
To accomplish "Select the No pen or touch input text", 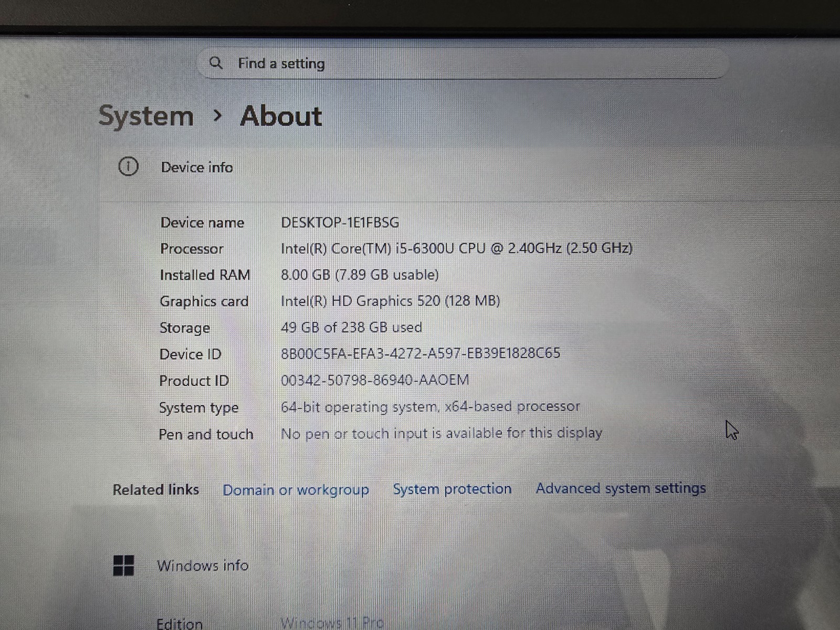I will [x=442, y=433].
